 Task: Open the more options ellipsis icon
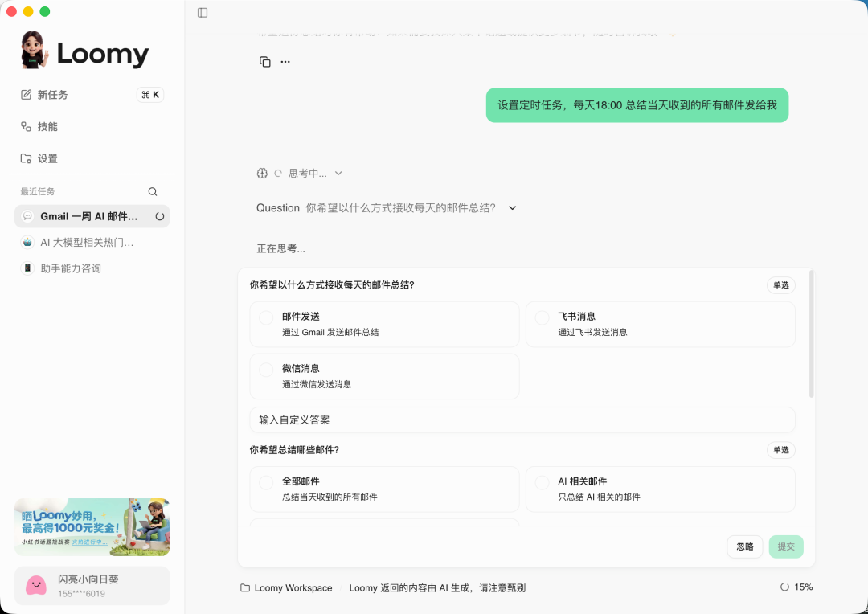click(x=285, y=62)
